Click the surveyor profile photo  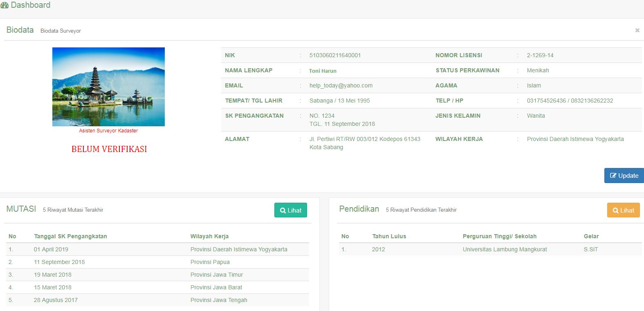click(108, 87)
